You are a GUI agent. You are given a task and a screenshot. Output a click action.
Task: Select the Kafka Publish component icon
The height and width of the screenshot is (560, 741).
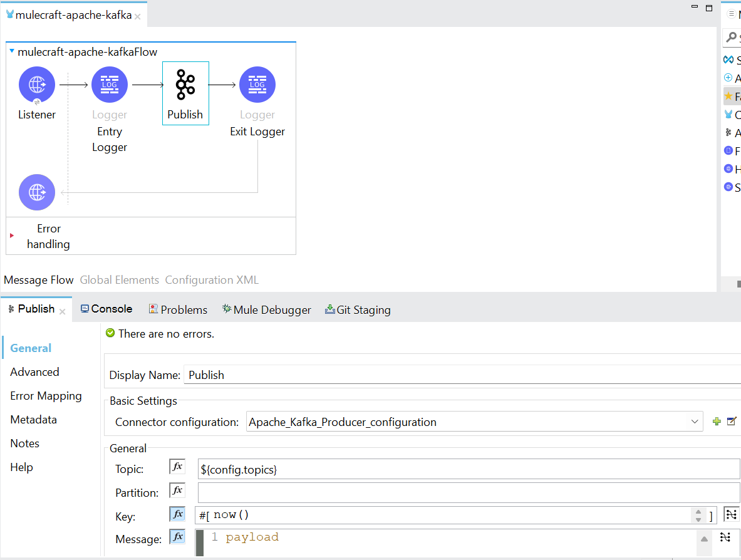185,85
